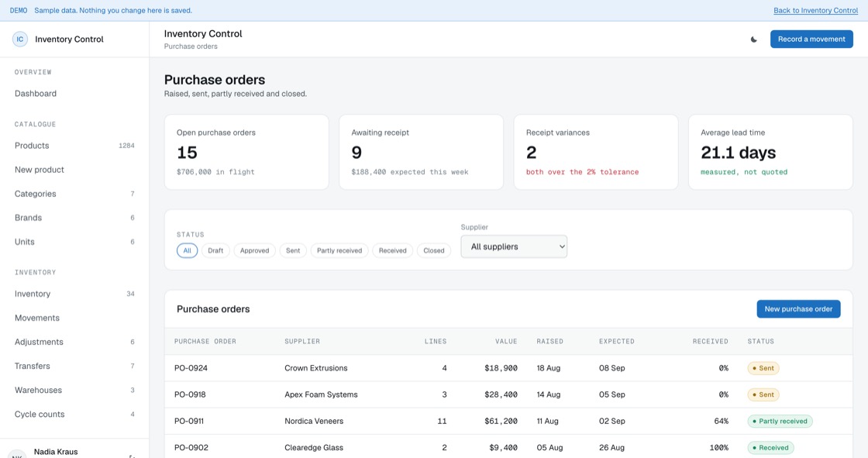Click the Sent badge for PO-0924
The height and width of the screenshot is (458, 868).
click(763, 368)
